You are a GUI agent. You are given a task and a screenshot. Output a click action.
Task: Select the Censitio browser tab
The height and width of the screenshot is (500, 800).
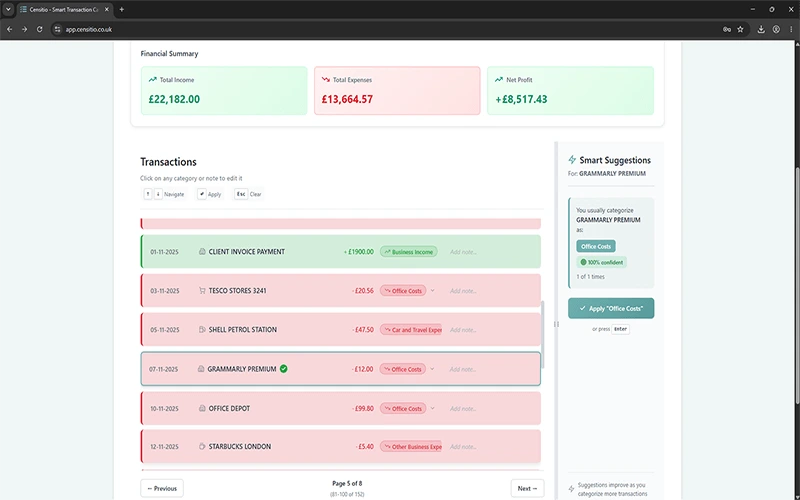point(64,9)
